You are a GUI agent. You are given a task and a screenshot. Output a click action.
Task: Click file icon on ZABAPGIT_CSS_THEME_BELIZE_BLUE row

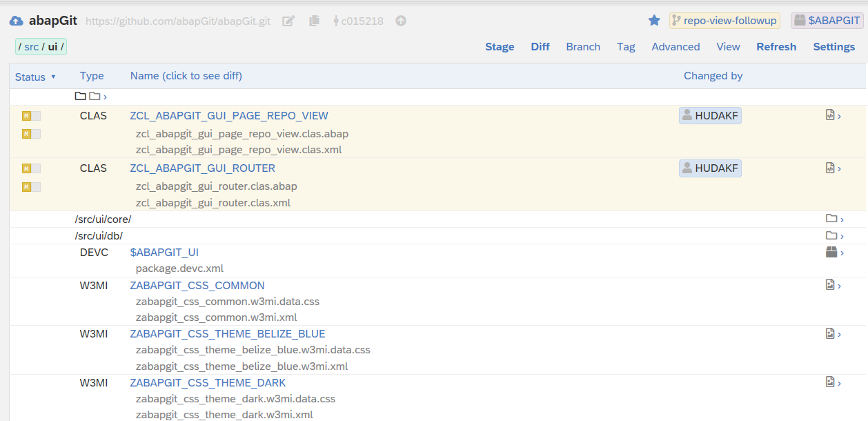click(830, 333)
